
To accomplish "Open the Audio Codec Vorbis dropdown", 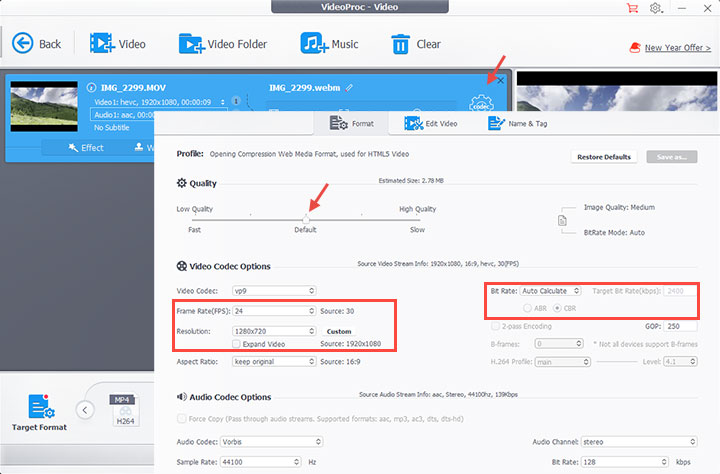I will pyautogui.click(x=271, y=441).
